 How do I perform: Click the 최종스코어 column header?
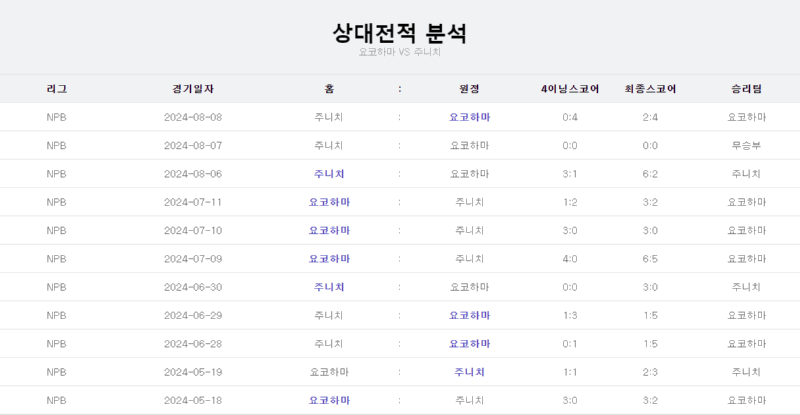pos(650,89)
